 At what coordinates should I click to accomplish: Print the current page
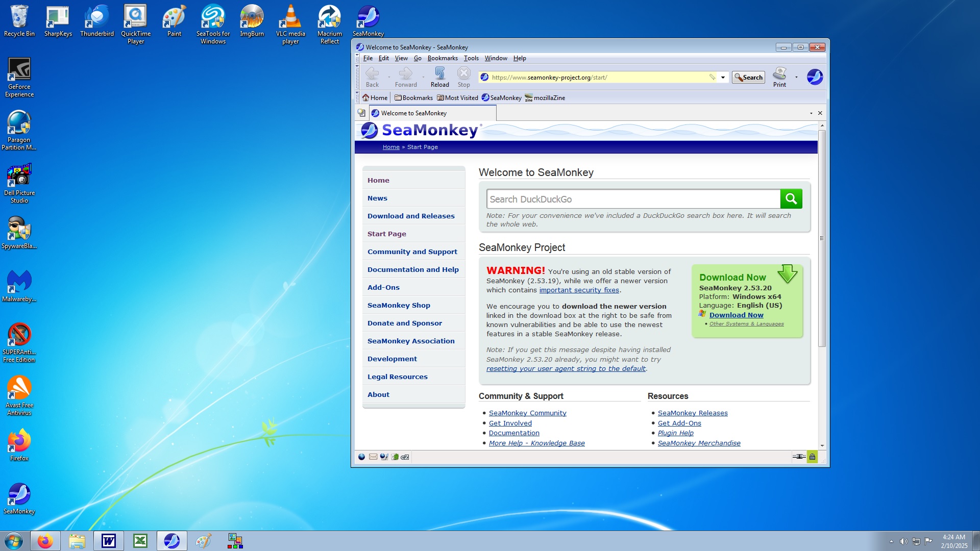coord(779,77)
